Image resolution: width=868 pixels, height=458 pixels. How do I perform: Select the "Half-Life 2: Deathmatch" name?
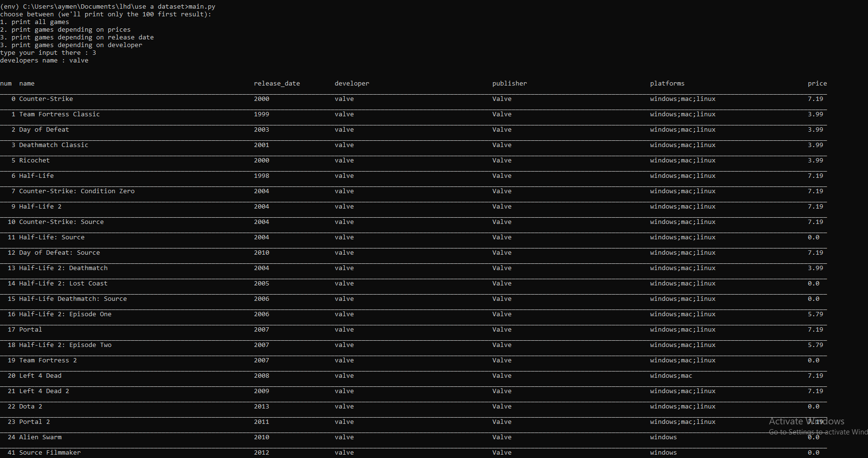point(63,268)
